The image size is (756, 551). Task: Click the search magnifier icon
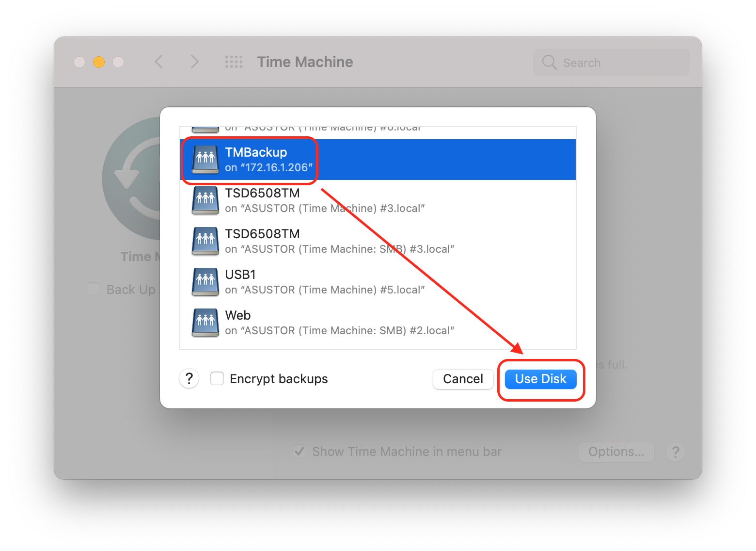tap(549, 63)
